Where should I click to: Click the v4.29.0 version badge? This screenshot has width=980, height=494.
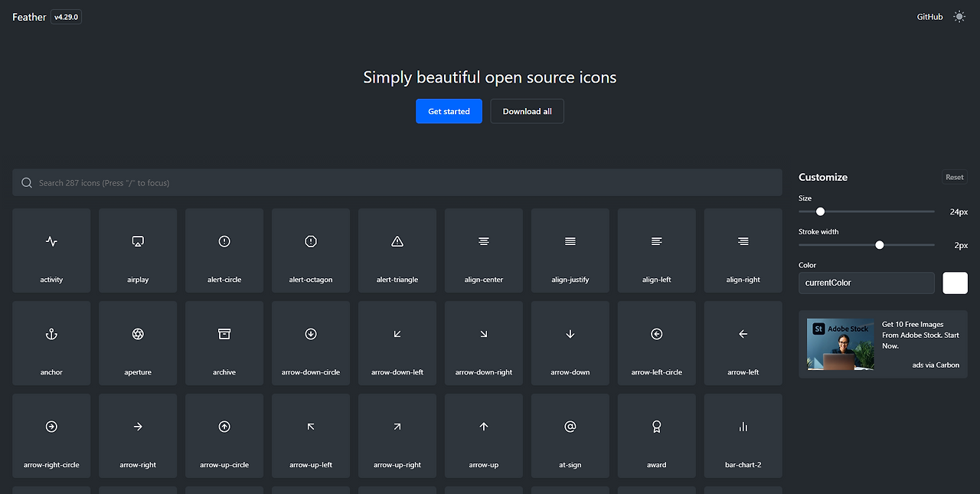point(67,17)
